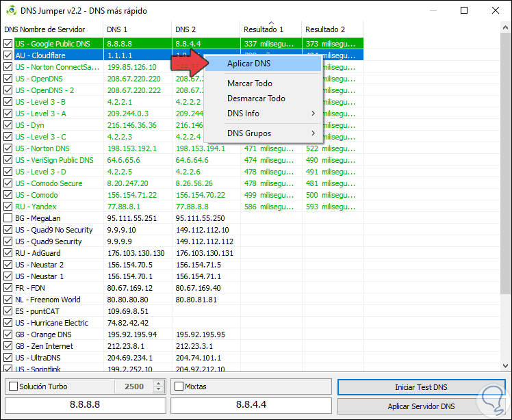
Task: Select US - VeriSign Public DNS row
Action: (x=183, y=160)
